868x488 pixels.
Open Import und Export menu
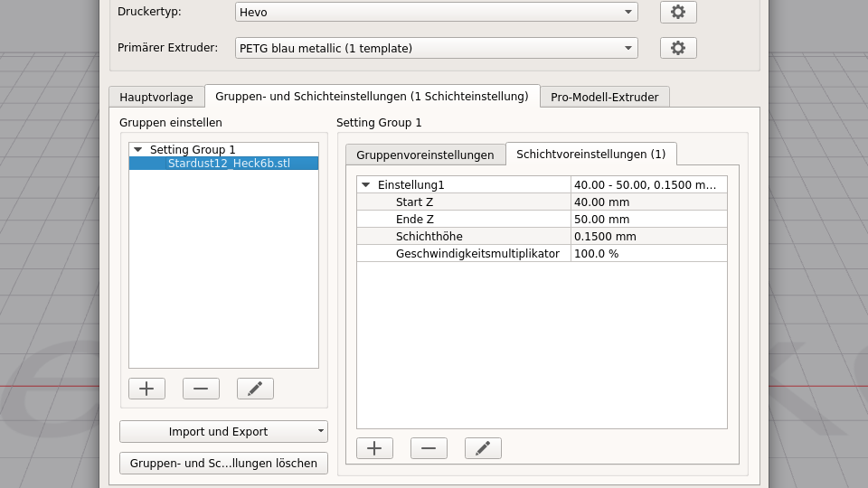coord(223,432)
